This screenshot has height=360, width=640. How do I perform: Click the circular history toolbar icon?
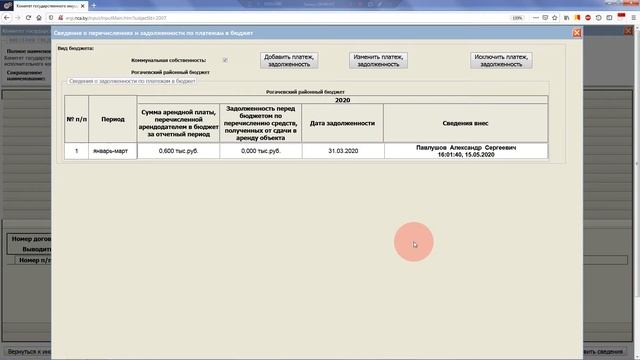click(x=598, y=18)
